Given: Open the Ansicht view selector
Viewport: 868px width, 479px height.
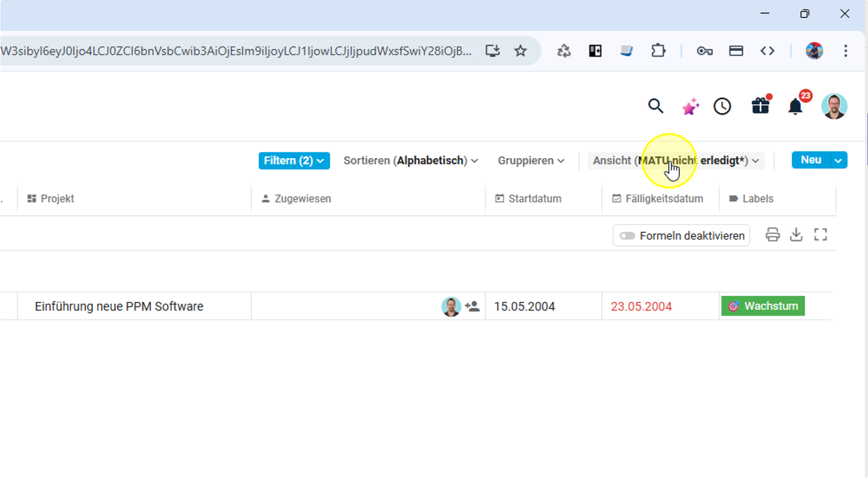Looking at the screenshot, I should pos(675,161).
